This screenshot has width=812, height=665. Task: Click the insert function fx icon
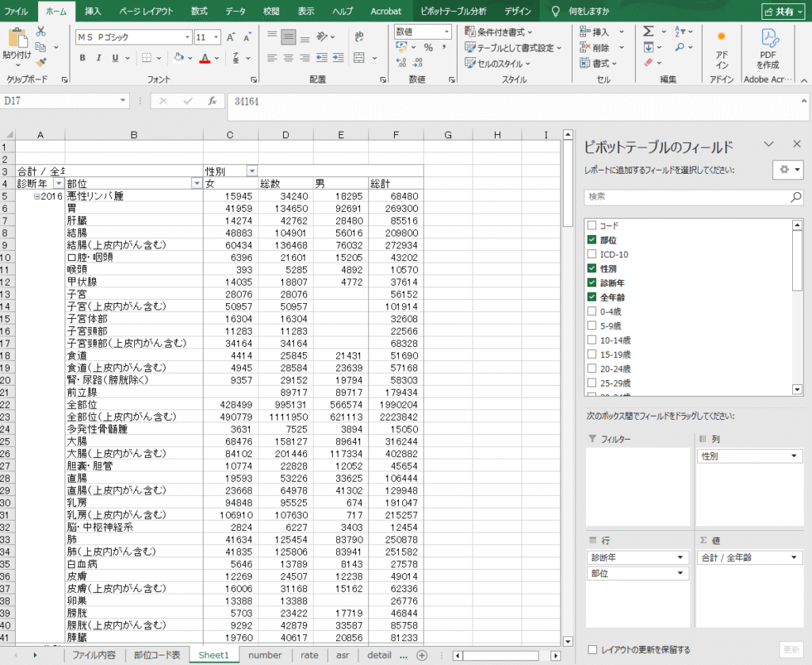212,102
